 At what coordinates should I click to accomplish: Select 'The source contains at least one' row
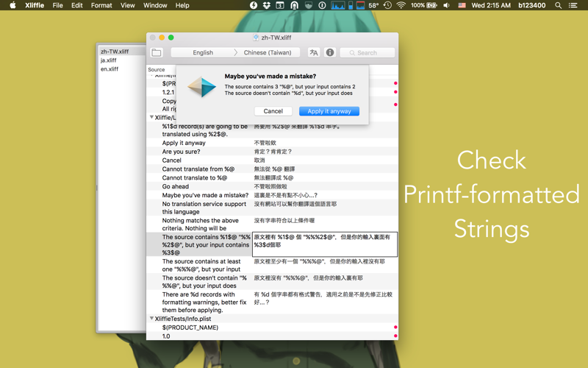pyautogui.click(x=272, y=265)
